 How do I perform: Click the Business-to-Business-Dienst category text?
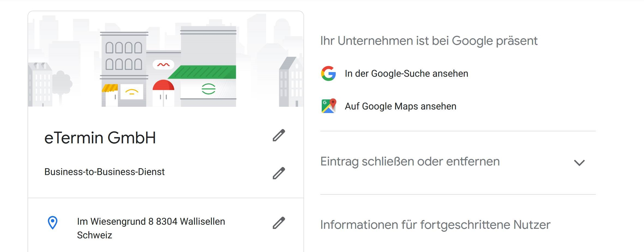click(x=104, y=172)
